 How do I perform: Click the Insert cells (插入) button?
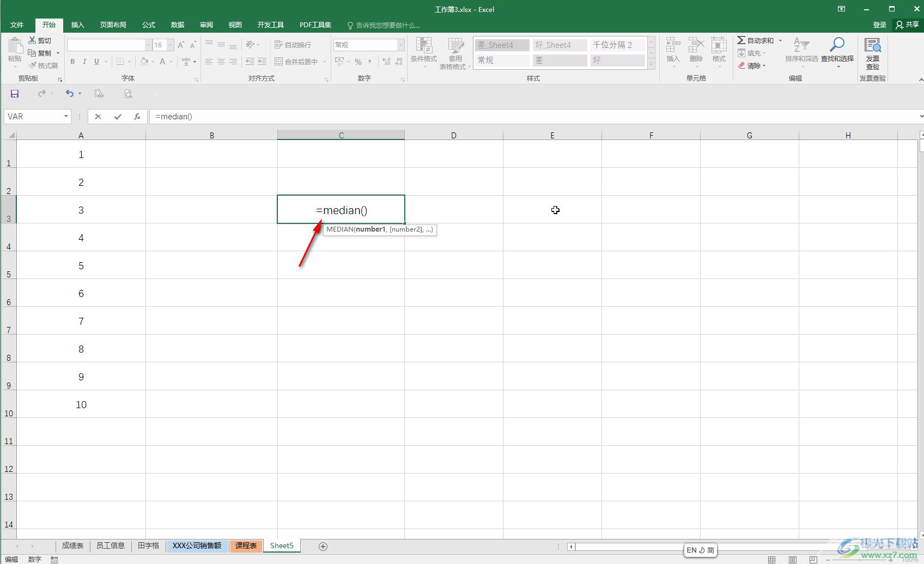pos(673,53)
